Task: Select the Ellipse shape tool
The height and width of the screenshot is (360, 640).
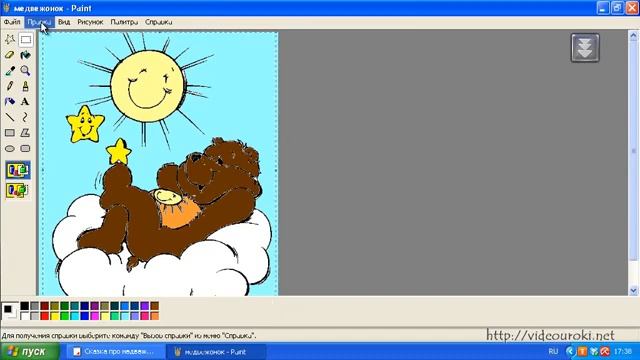Action: pyautogui.click(x=10, y=149)
